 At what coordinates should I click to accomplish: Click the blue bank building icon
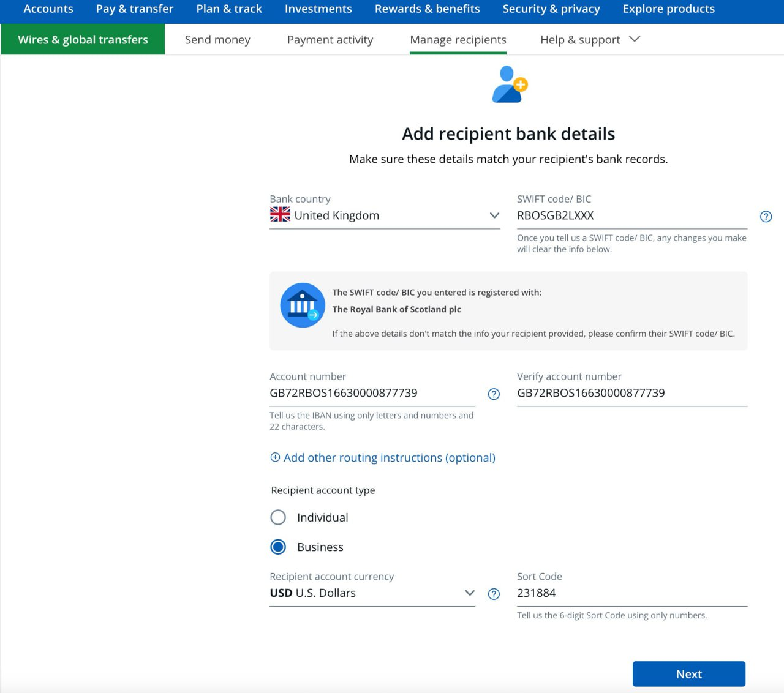pos(303,305)
